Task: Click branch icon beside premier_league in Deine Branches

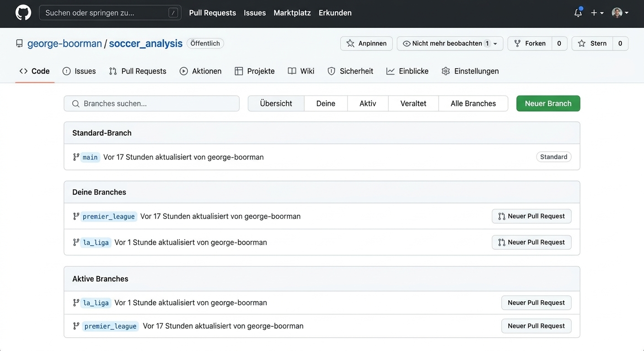Action: click(76, 216)
